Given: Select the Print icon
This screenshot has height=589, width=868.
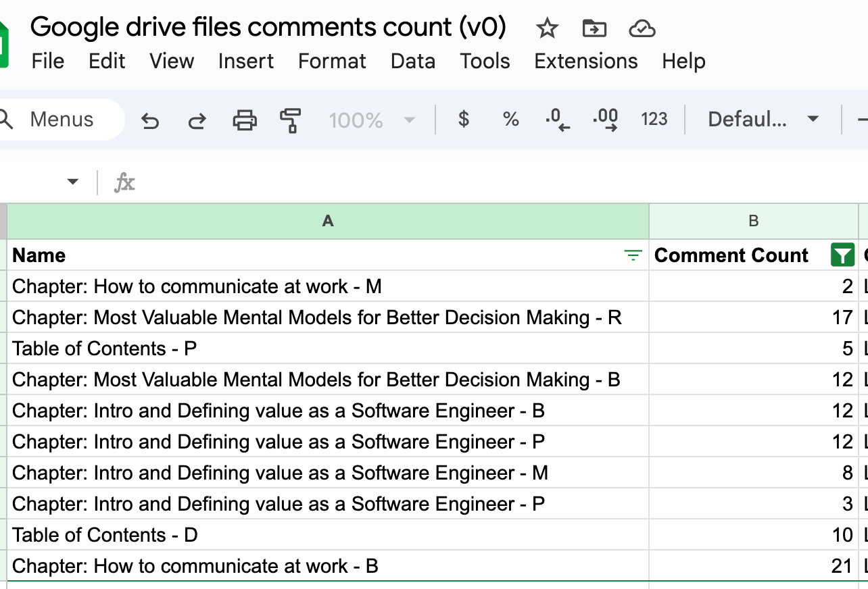Looking at the screenshot, I should (244, 119).
